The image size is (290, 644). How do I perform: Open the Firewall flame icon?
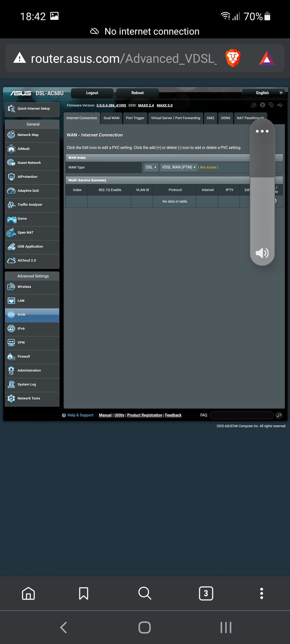[11, 356]
